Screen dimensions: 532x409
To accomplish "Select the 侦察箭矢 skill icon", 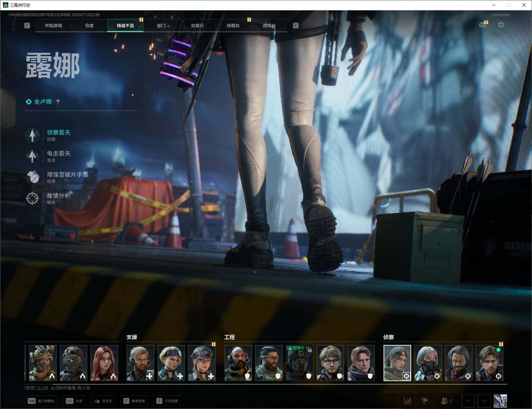I will [x=32, y=135].
